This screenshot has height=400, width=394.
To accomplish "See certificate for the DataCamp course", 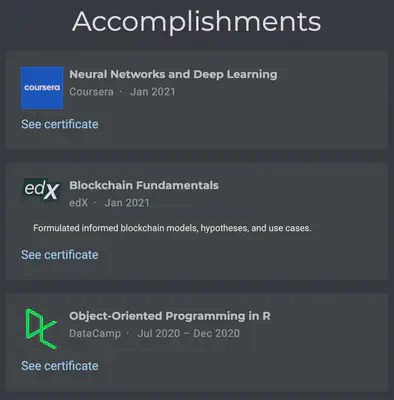I will 60,366.
